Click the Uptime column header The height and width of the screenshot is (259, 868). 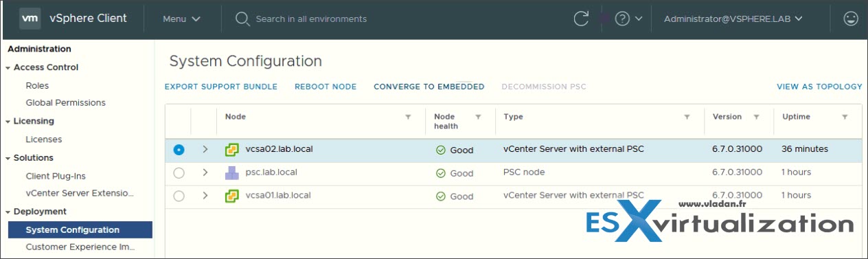tap(796, 117)
